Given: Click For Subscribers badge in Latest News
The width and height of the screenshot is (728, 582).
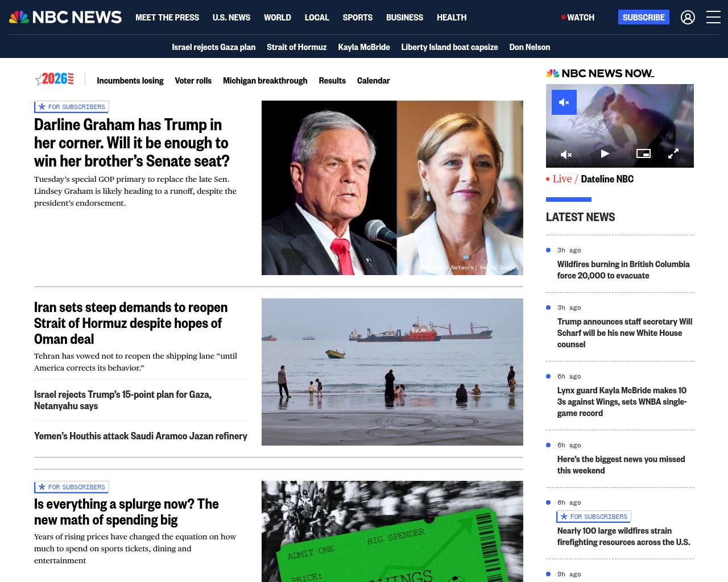Looking at the screenshot, I should (x=594, y=517).
